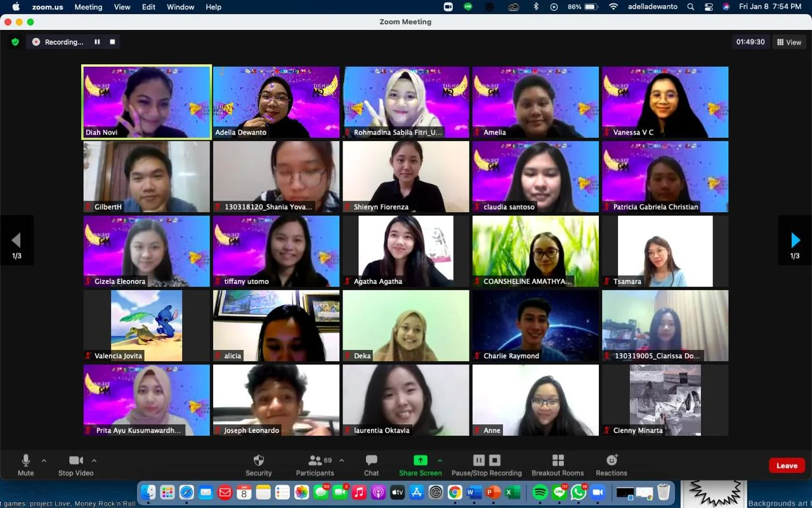
Task: Mute the microphone
Action: pos(26,465)
